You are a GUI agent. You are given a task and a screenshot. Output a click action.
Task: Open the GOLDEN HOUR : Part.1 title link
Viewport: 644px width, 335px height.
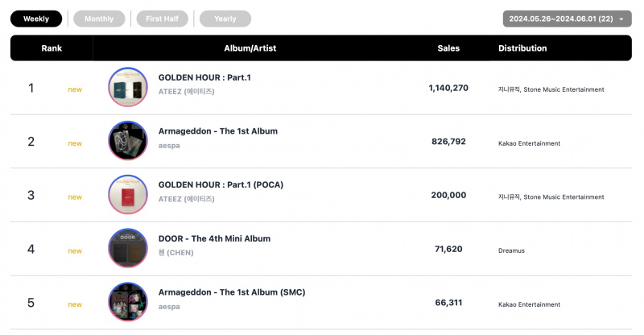tap(204, 77)
